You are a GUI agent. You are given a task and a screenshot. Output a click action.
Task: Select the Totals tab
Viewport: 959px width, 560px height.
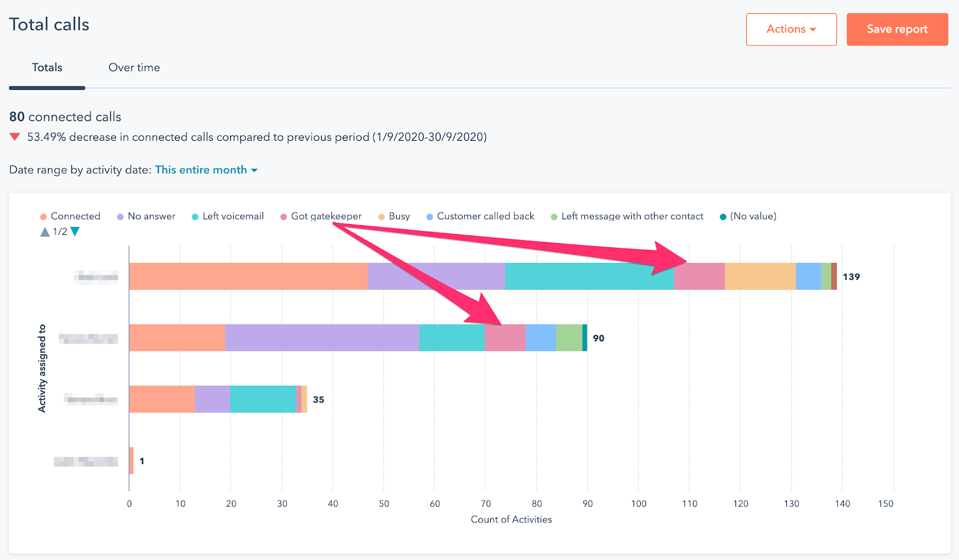[x=47, y=68]
